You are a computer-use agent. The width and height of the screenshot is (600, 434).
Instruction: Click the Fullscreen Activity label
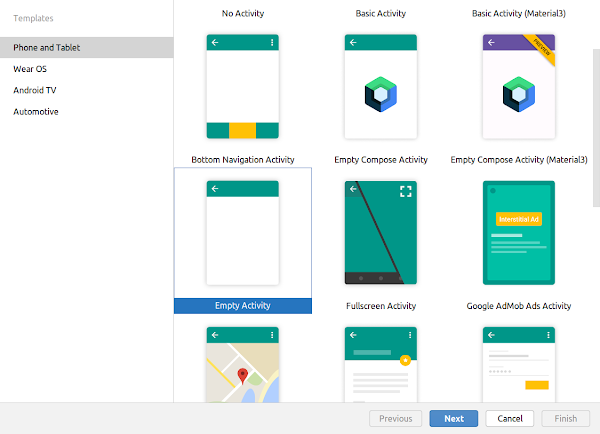(x=381, y=306)
